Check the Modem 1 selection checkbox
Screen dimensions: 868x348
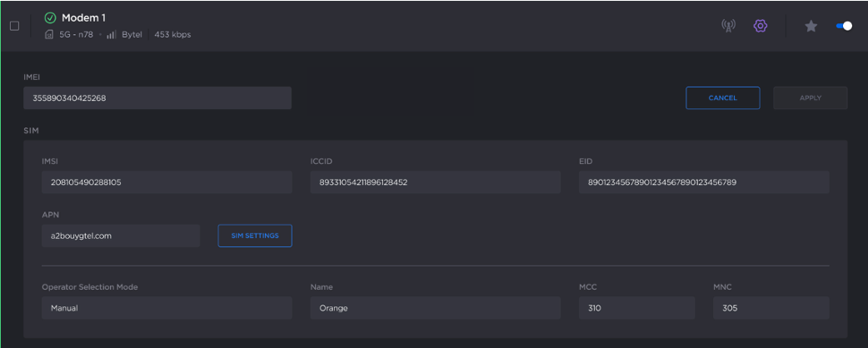14,26
